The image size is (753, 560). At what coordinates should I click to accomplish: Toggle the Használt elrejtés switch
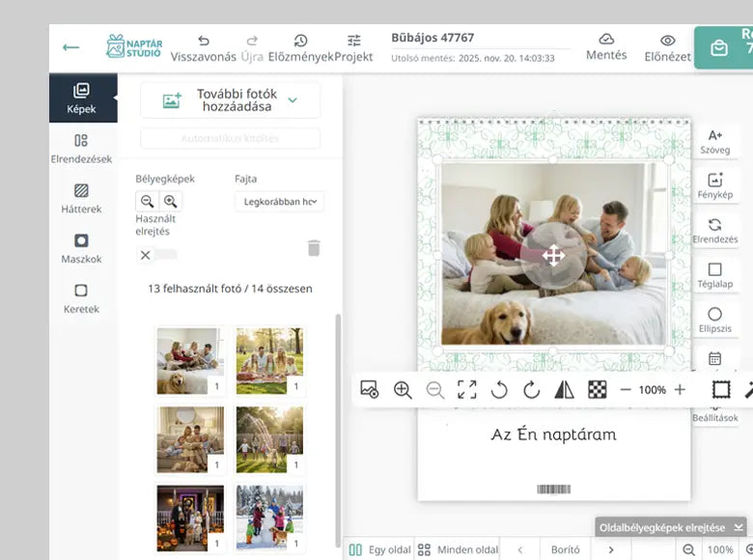[158, 255]
